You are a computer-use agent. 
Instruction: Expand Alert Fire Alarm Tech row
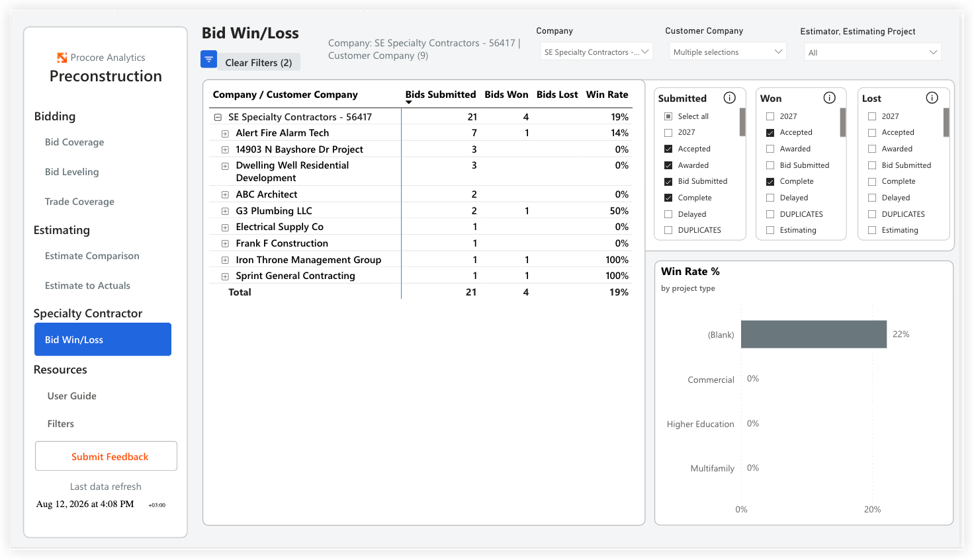tap(225, 134)
